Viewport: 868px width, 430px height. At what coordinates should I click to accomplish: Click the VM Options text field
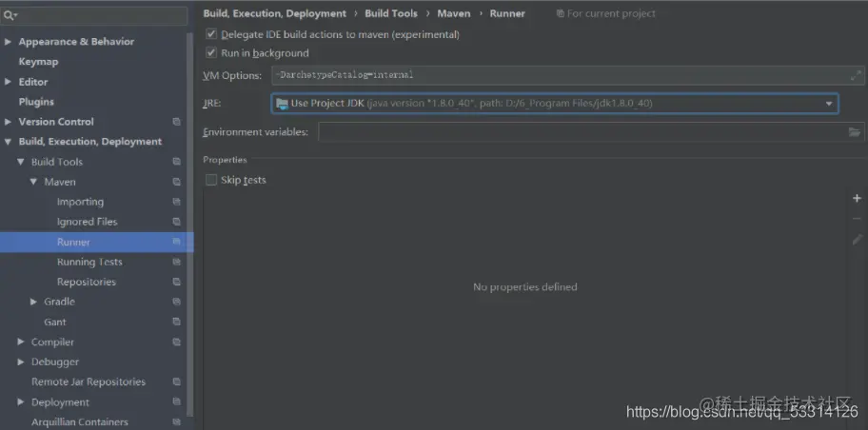tap(568, 75)
